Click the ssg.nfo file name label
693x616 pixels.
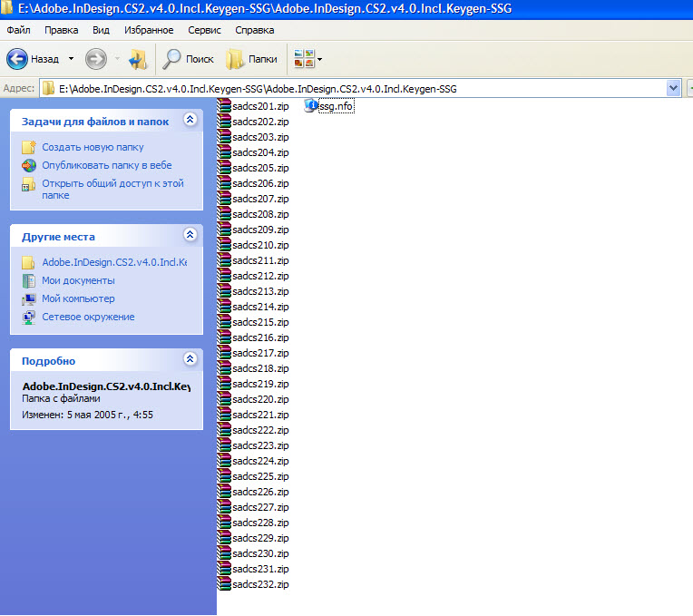pyautogui.click(x=337, y=106)
